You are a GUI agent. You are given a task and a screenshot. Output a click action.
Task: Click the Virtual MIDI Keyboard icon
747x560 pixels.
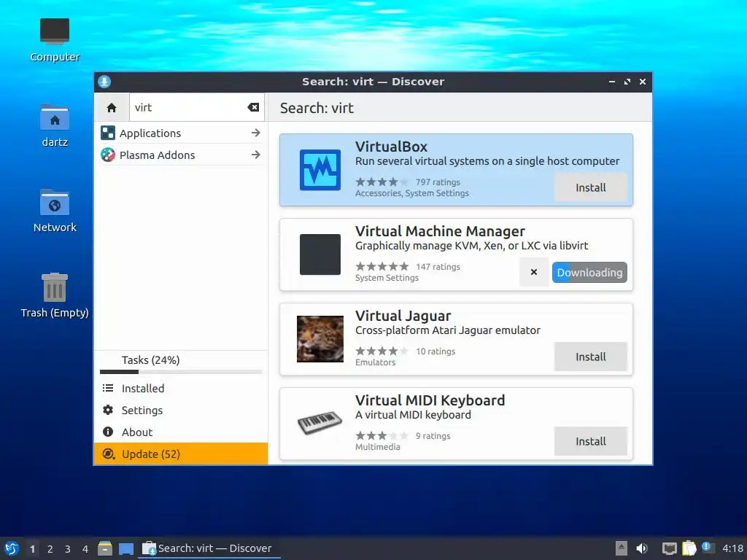(x=320, y=423)
